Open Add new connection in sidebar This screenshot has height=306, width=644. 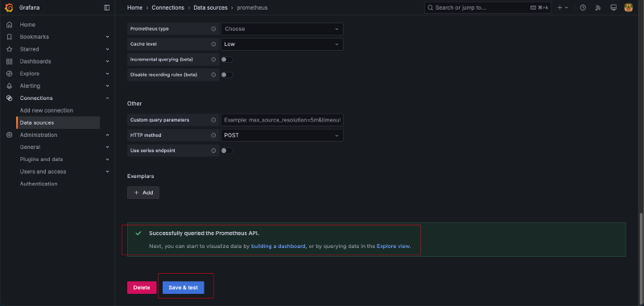point(47,110)
